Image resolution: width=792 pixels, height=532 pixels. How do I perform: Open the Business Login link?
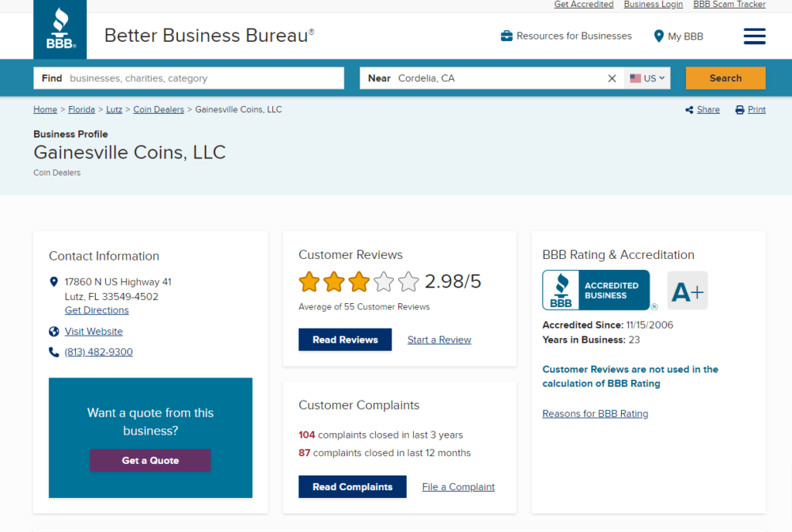pos(653,5)
